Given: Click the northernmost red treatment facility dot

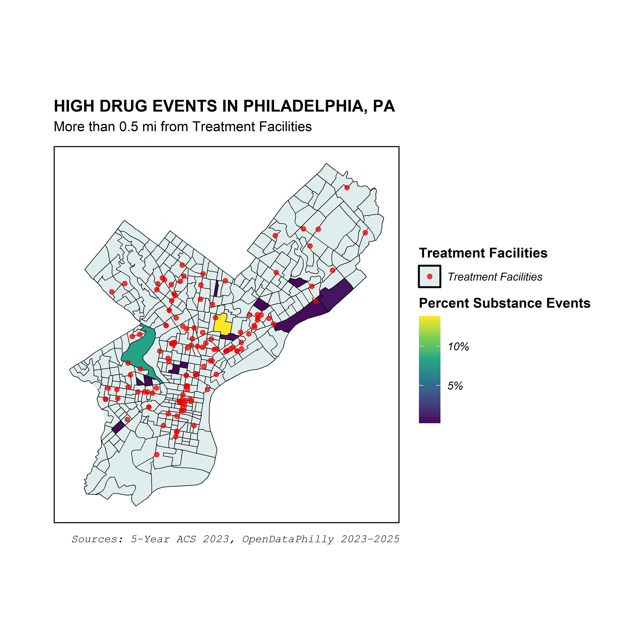Looking at the screenshot, I should tap(347, 188).
